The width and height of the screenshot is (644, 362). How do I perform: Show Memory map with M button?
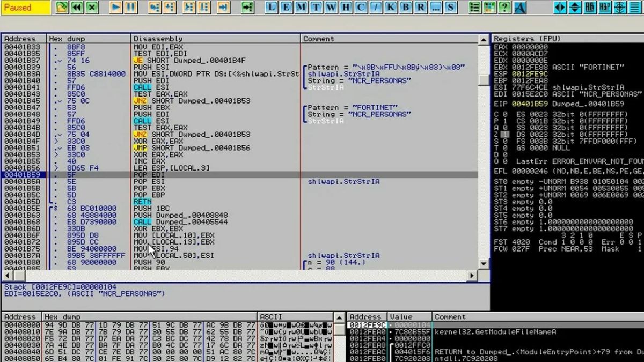[x=302, y=8]
